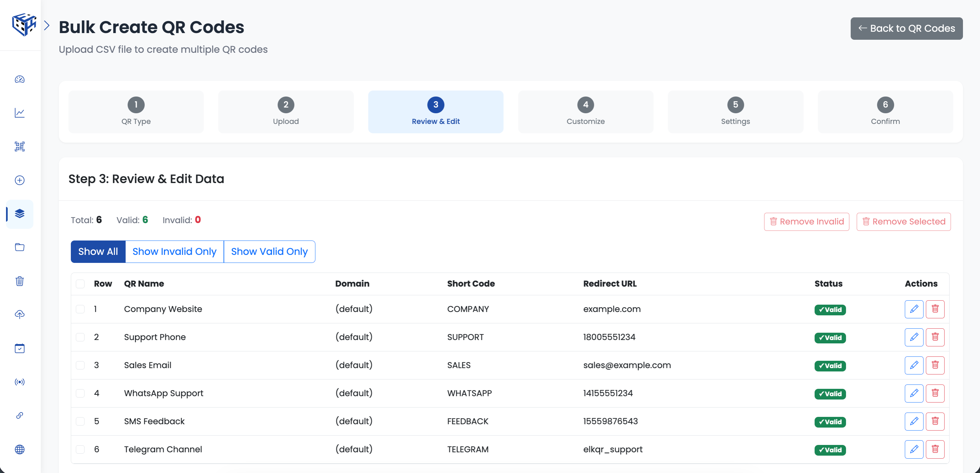Image resolution: width=980 pixels, height=473 pixels.
Task: Click the QR codes grid sidebar icon
Action: click(20, 147)
